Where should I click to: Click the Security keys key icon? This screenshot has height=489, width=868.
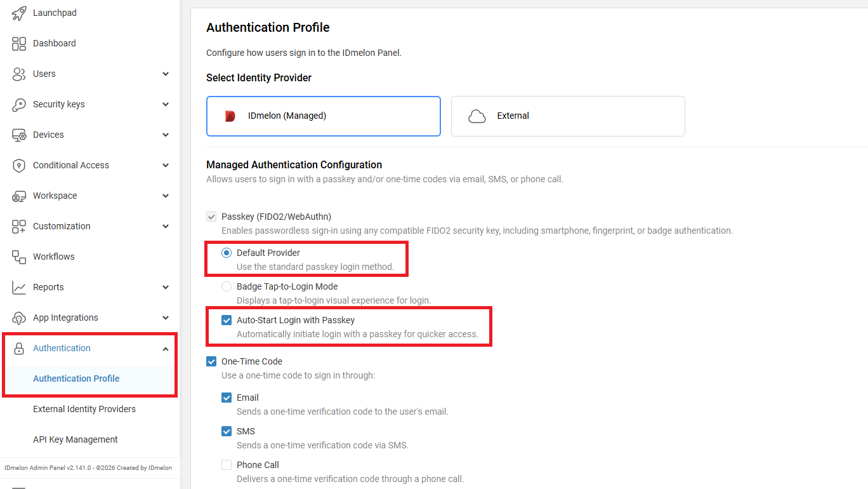coord(19,104)
